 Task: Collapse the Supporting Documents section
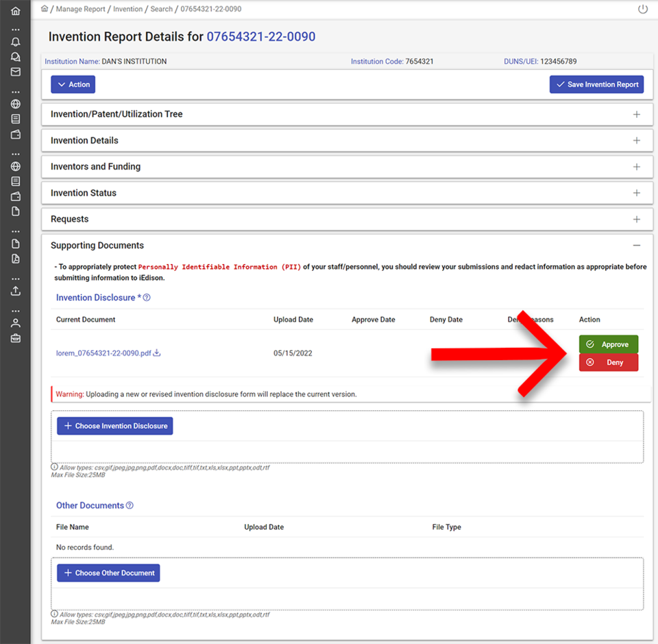click(637, 244)
